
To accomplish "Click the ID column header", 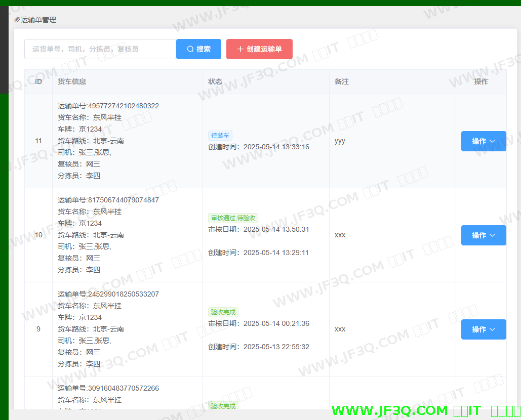I will pyautogui.click(x=38, y=81).
